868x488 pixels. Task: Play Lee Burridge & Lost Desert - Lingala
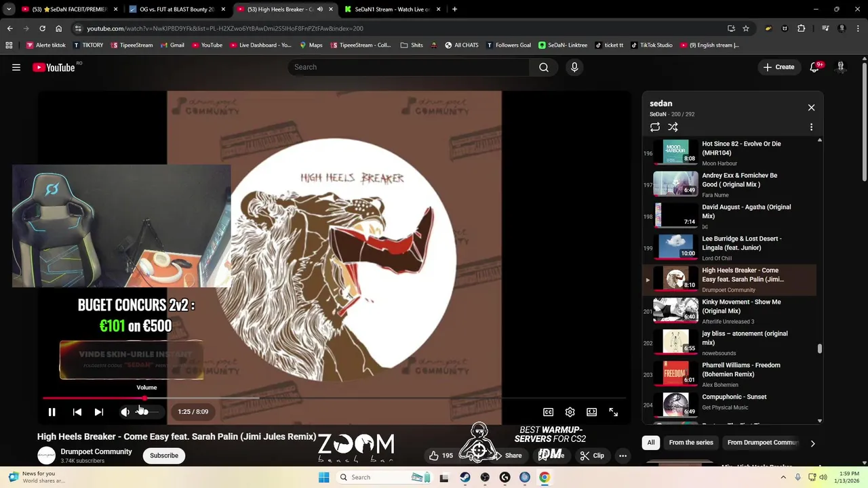[x=729, y=248]
